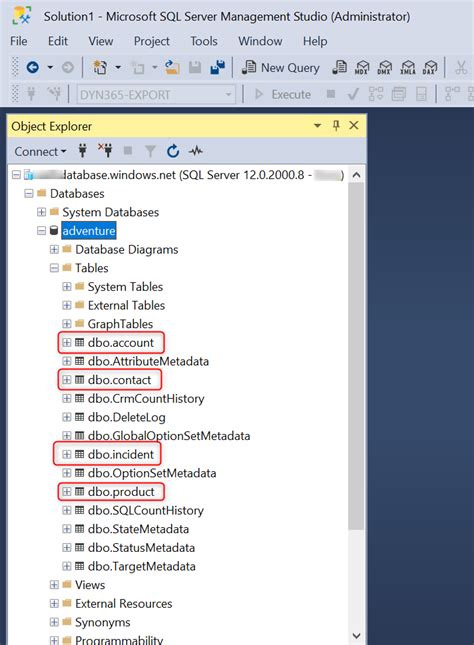This screenshot has height=645, width=474.
Task: Expand the dbo.account table
Action: coord(67,342)
